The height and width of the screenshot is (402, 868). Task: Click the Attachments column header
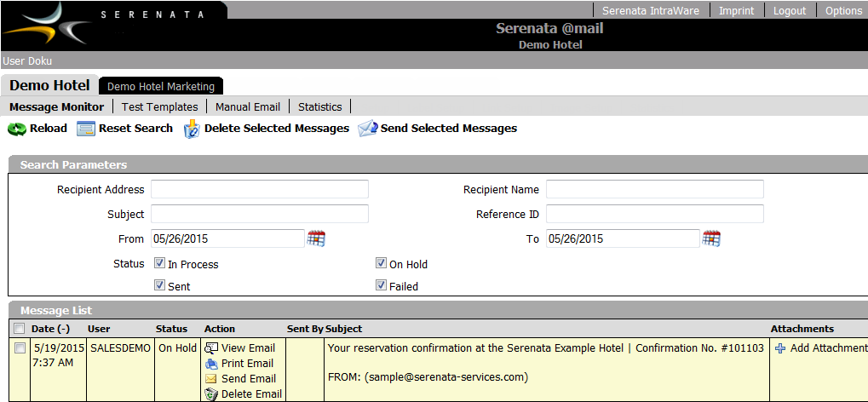[802, 329]
